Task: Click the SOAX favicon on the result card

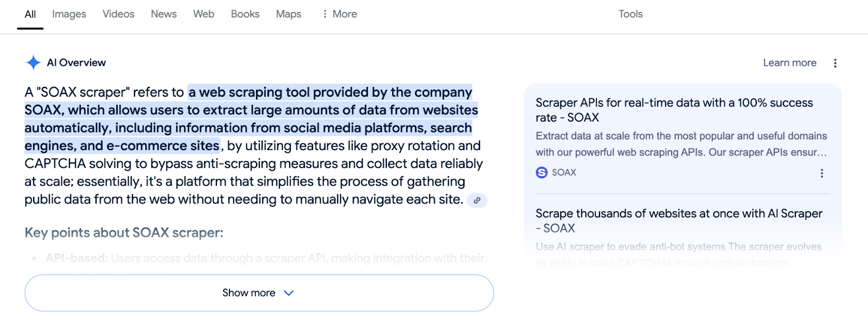Action: (541, 172)
